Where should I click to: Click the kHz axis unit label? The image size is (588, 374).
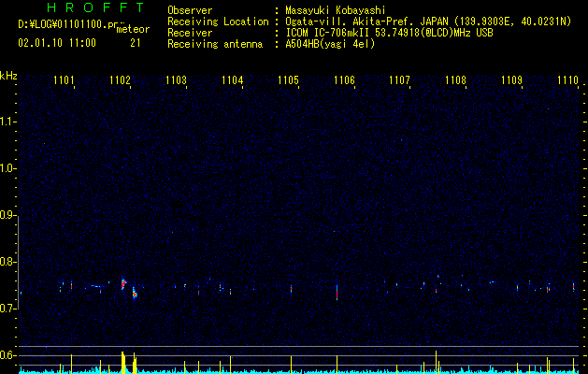8,76
